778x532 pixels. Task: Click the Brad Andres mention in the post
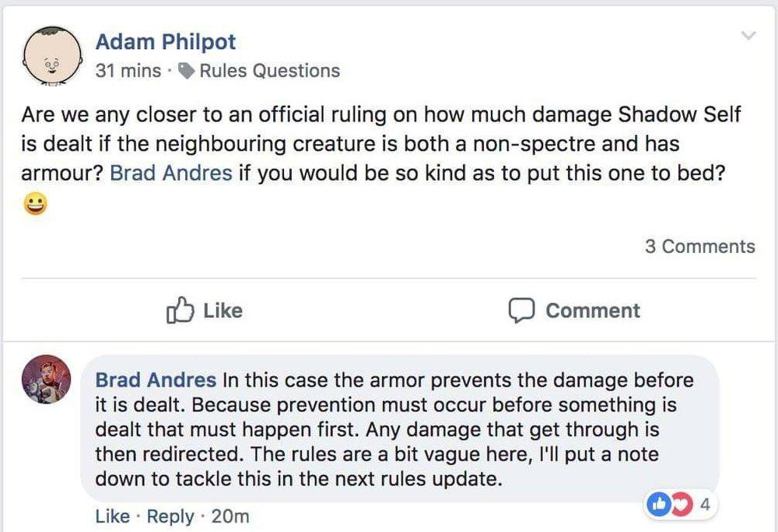(171, 172)
